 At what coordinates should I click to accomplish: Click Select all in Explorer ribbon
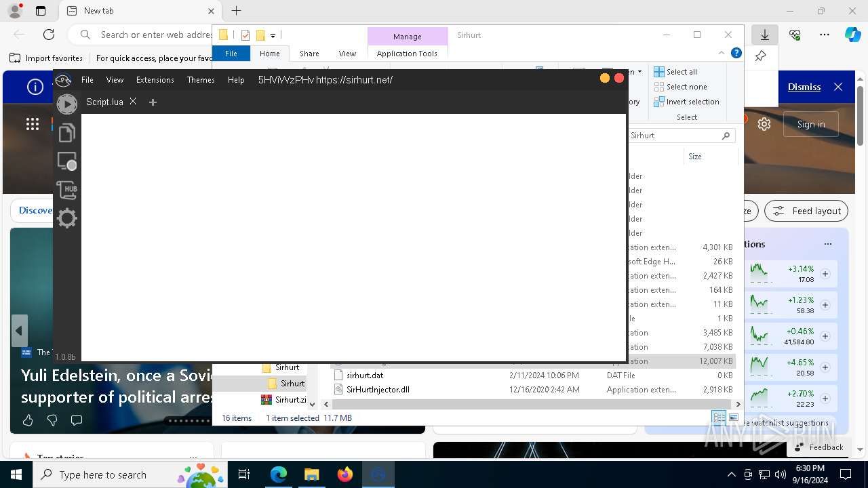(675, 72)
